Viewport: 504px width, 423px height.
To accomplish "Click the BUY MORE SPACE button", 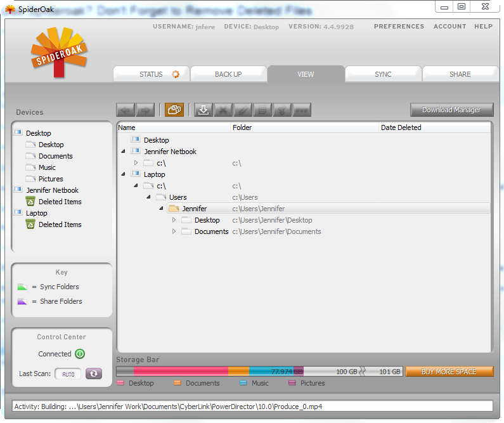I will pyautogui.click(x=449, y=372).
